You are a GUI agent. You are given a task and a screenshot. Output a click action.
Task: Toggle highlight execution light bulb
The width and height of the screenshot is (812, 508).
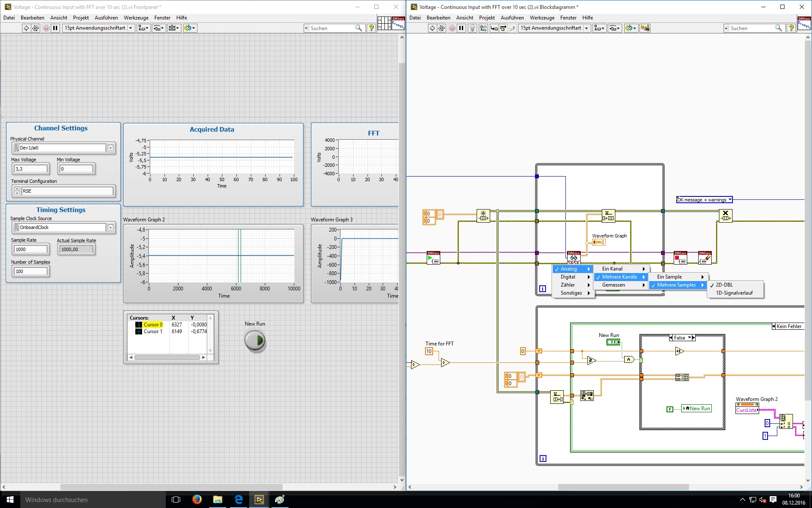click(472, 28)
